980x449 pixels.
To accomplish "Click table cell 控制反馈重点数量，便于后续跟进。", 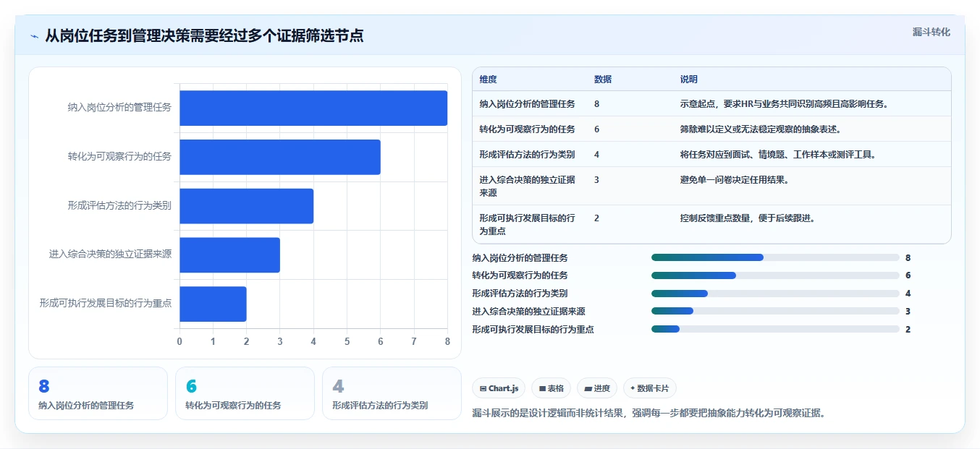I will tap(748, 218).
